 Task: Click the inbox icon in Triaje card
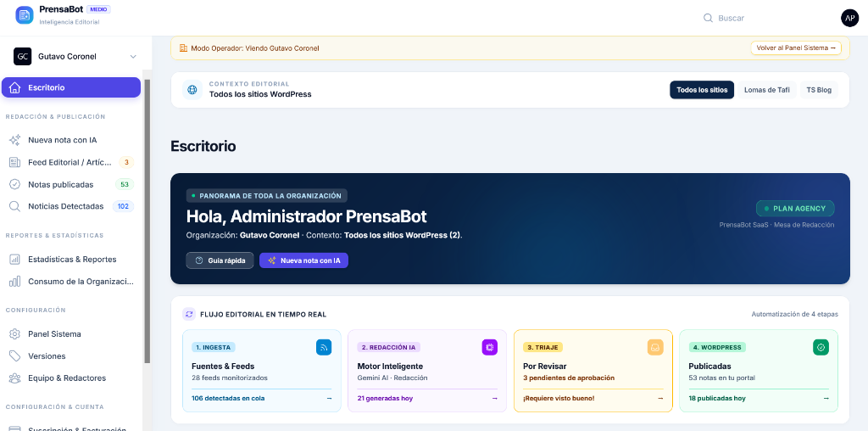pyautogui.click(x=655, y=347)
